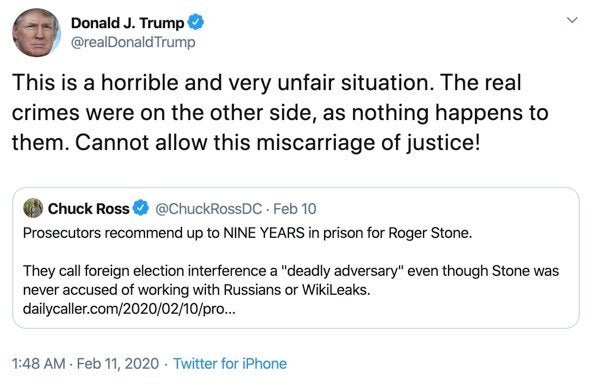Open the Donald J. Trump display name
This screenshot has height=384, width=592.
127,23
